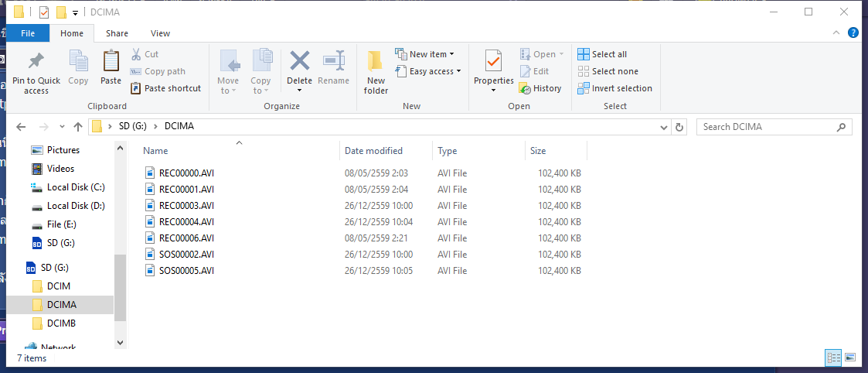Switch to the Share ribbon tab

(117, 33)
